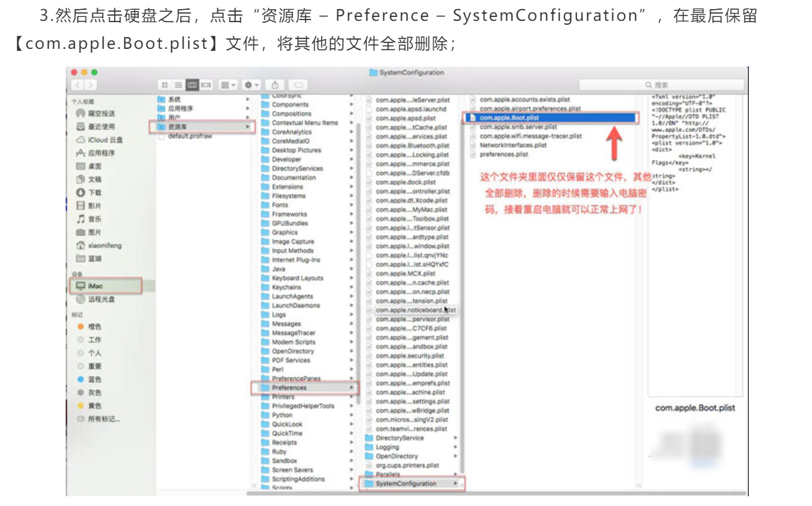Image resolution: width=812 pixels, height=506 pixels.
Task: Switch to cover flow view
Action: coord(206,85)
